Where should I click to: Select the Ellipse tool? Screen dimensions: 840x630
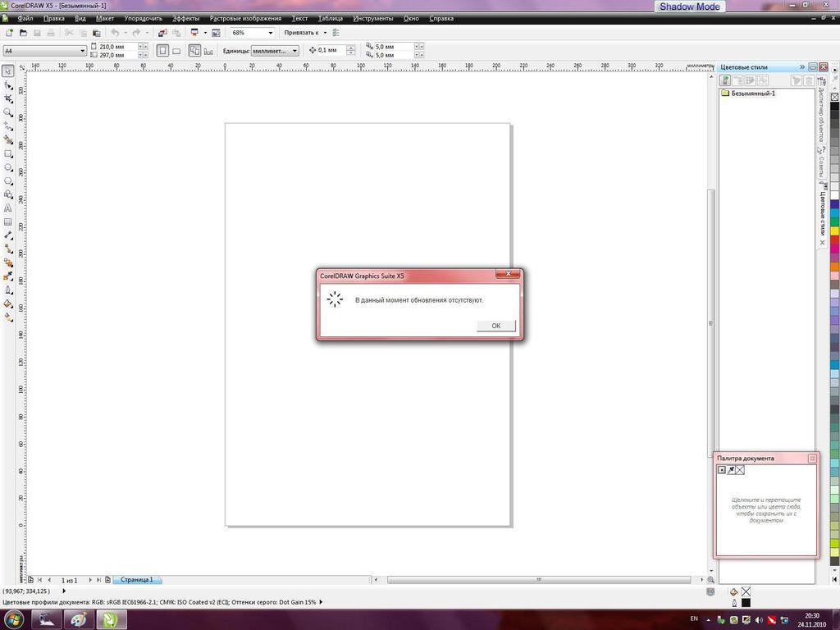(x=8, y=167)
